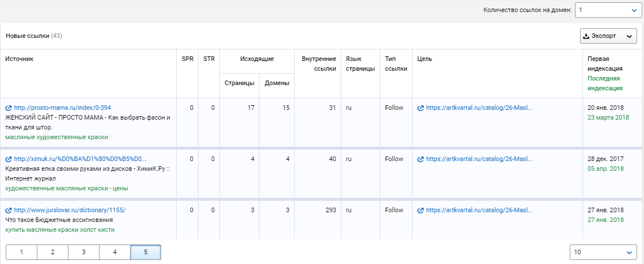Image resolution: width=644 pixels, height=264 pixels.
Task: Select current pagination page 5
Action: coord(146,252)
